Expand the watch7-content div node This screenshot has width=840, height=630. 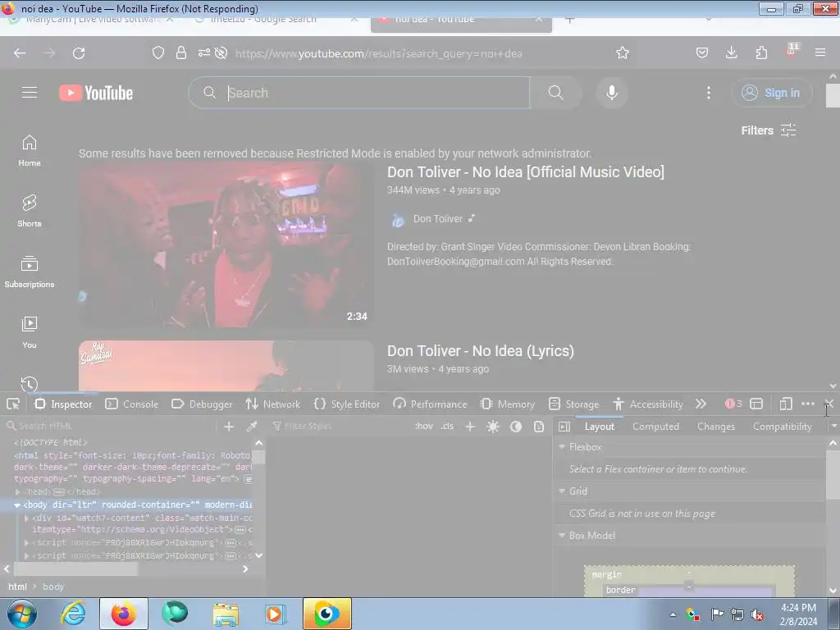click(x=26, y=518)
